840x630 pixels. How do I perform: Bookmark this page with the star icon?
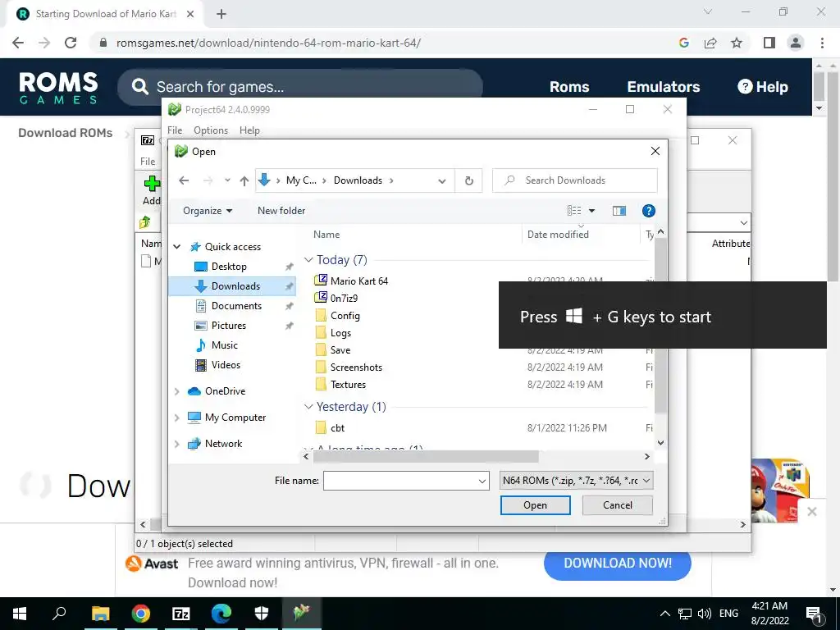point(737,43)
